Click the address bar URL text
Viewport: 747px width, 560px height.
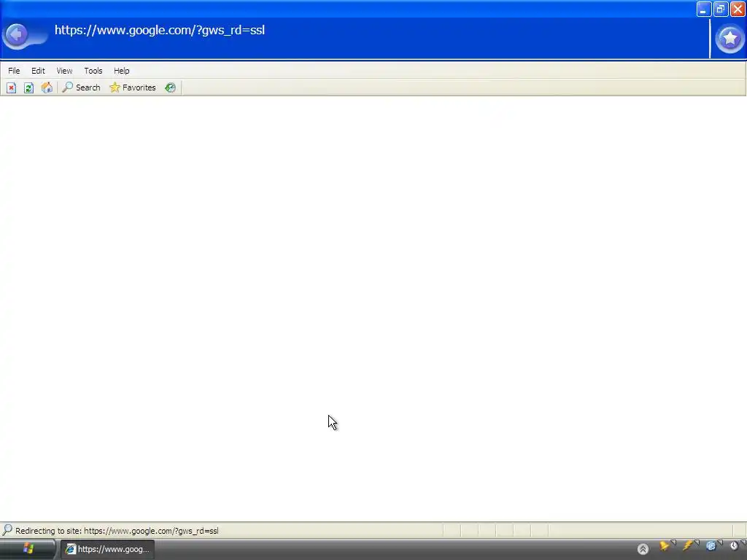tap(160, 30)
